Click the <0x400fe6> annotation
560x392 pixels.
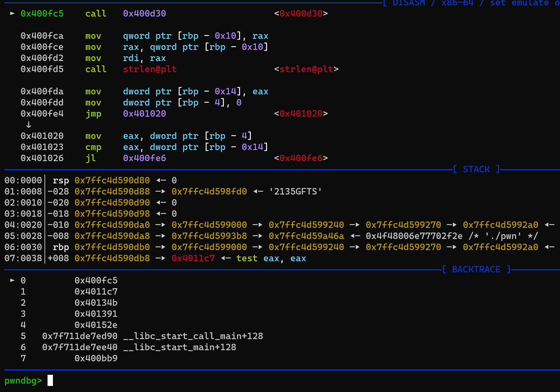tap(301, 158)
